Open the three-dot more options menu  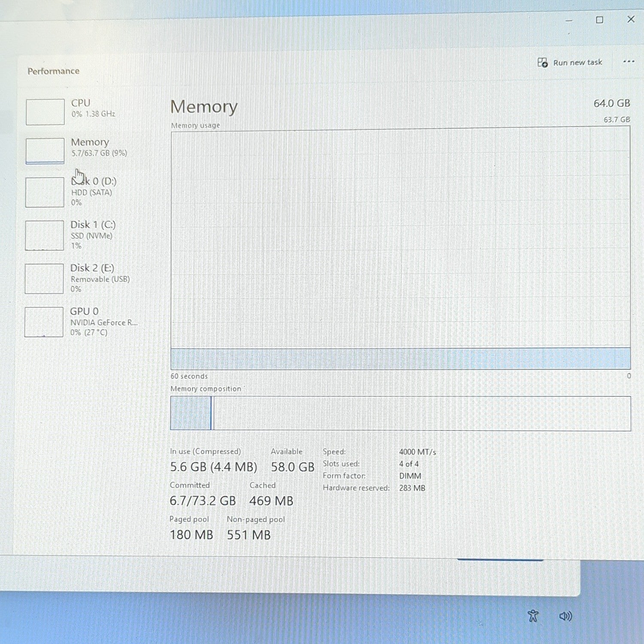(x=629, y=61)
